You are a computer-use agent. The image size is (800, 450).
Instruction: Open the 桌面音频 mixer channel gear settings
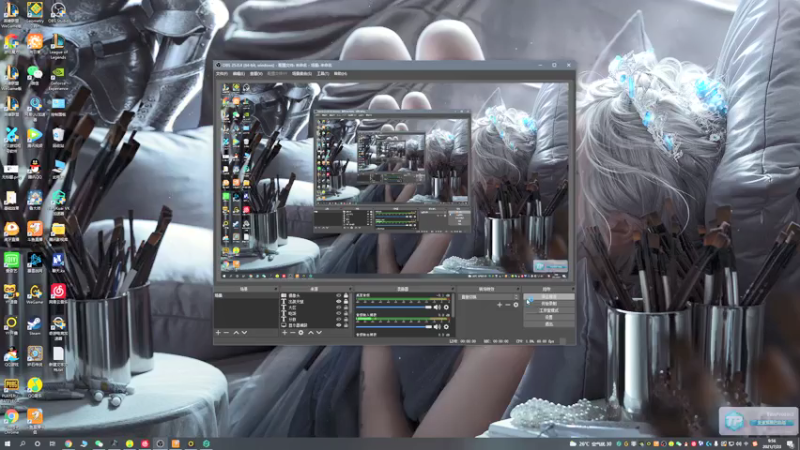446,307
